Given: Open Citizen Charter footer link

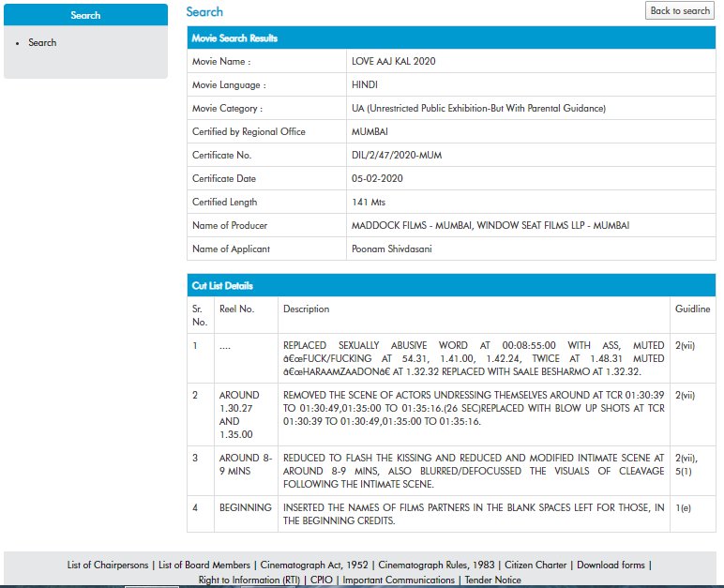Looking at the screenshot, I should coord(535,565).
